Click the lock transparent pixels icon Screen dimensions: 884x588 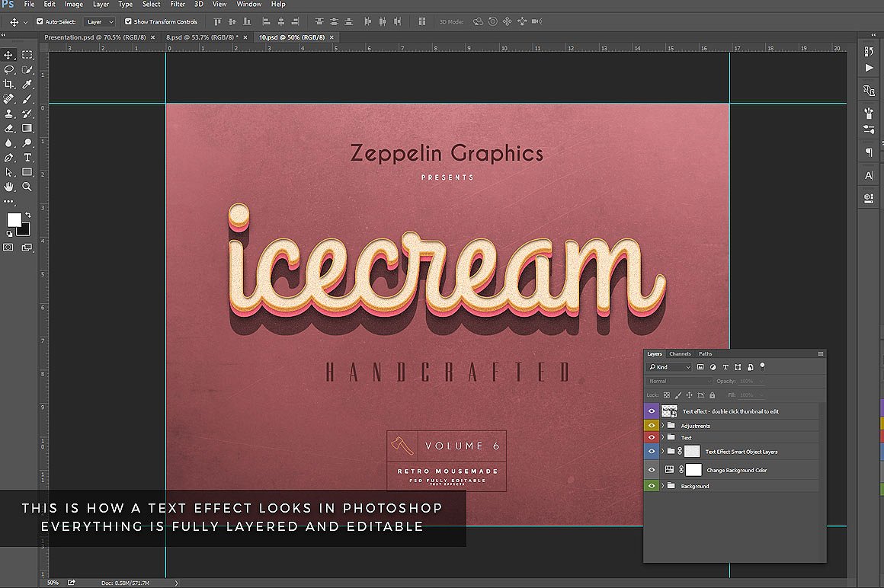coord(667,395)
